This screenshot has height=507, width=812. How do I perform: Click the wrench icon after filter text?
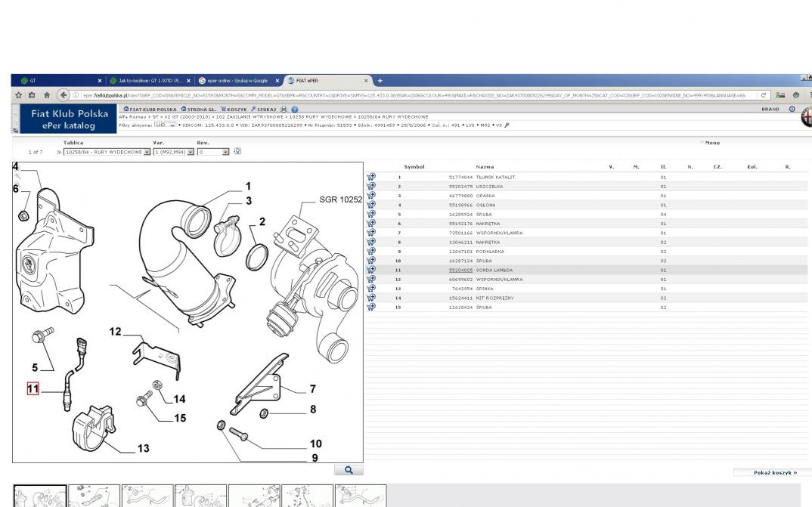pos(507,125)
